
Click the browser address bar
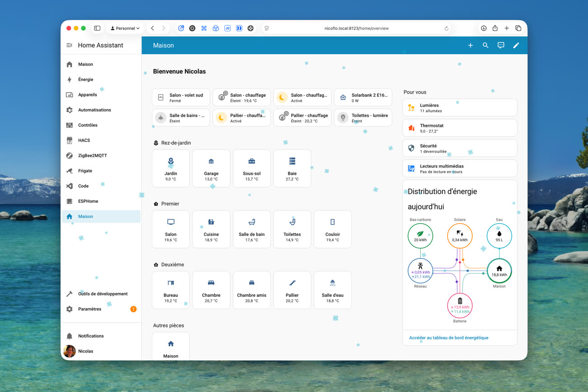[356, 28]
